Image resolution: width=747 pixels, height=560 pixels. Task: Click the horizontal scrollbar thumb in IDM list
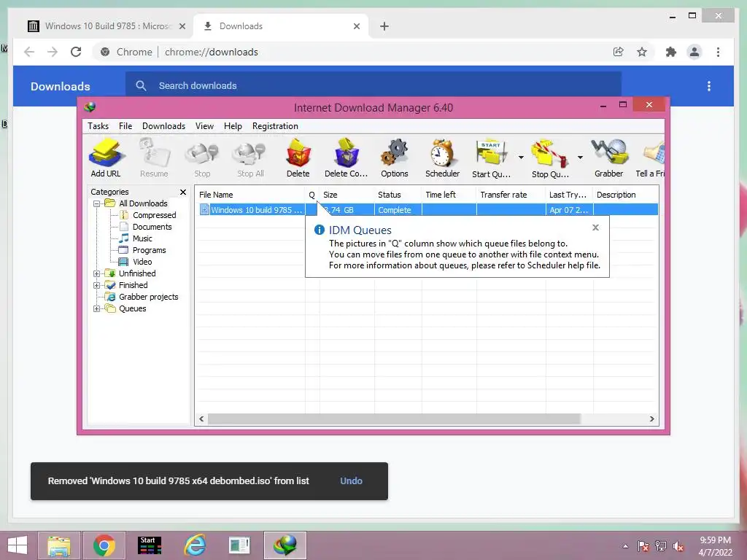tap(395, 419)
